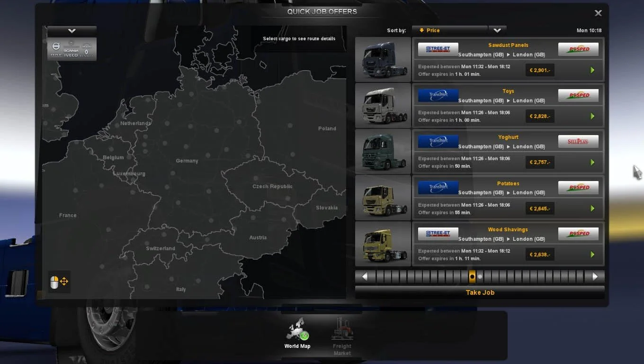Expand sort options with chevron button
This screenshot has width=644, height=364.
click(497, 30)
